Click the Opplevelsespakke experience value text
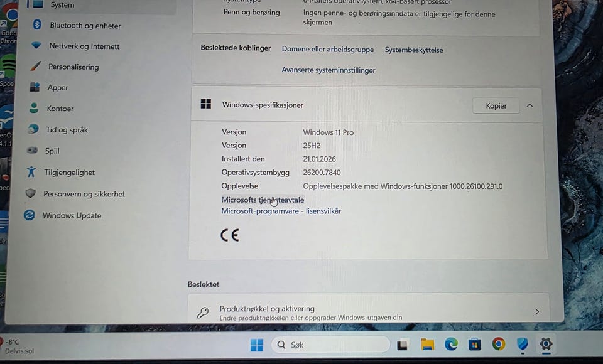This screenshot has height=364, width=603. (x=403, y=186)
